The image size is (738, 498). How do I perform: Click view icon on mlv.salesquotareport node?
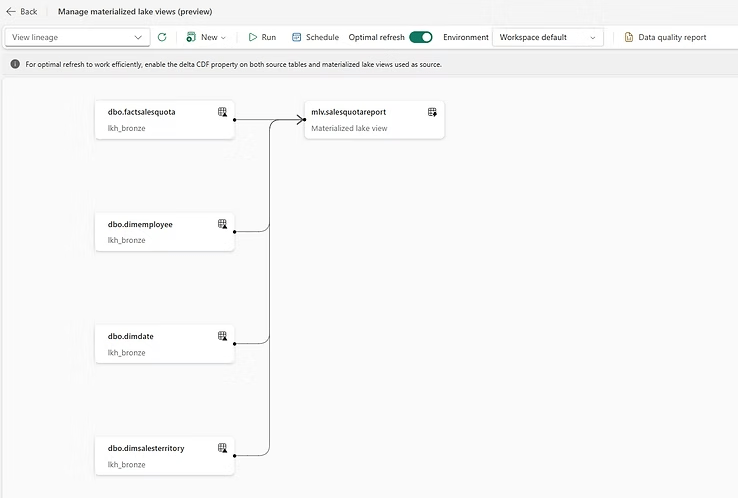click(x=432, y=112)
